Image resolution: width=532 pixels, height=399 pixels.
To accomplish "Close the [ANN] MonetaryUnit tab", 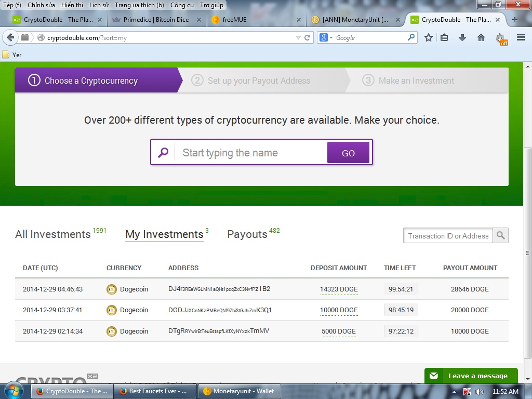I will click(x=397, y=20).
